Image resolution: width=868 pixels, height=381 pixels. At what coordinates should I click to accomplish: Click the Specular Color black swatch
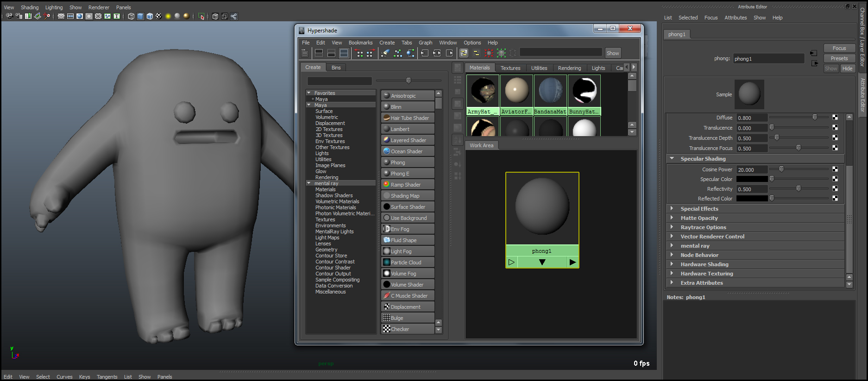click(752, 179)
